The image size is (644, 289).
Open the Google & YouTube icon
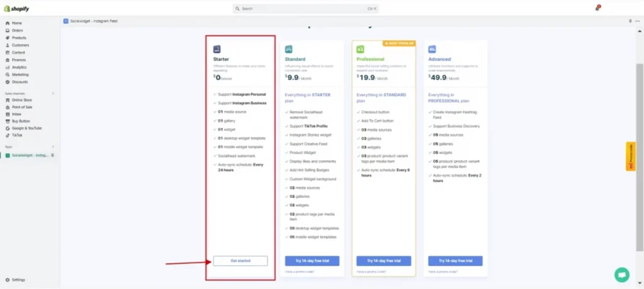click(8, 128)
